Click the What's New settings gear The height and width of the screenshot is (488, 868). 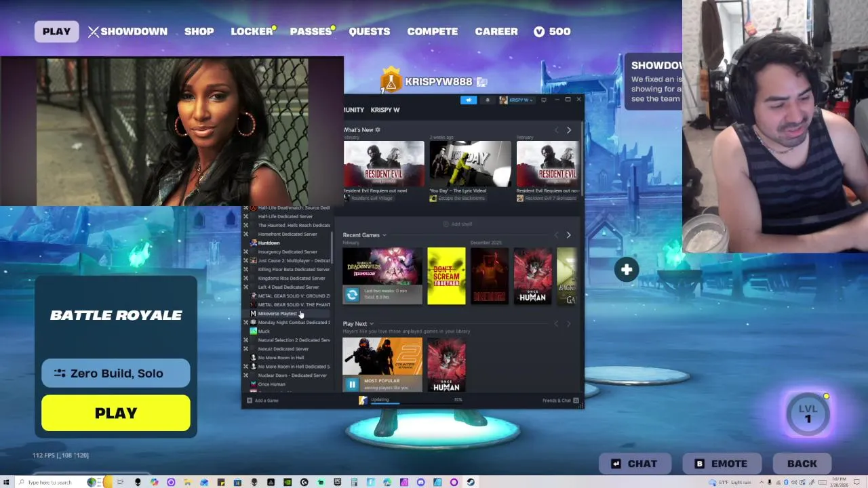[x=378, y=129]
